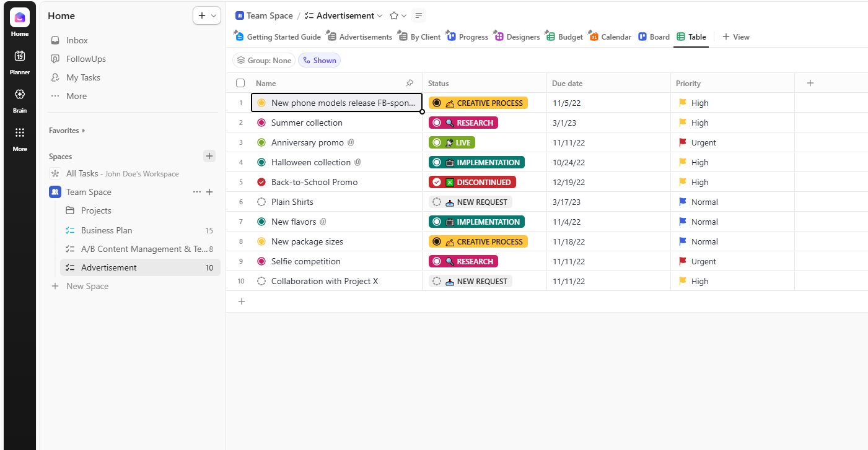Click the add View button
The image size is (868, 450).
(736, 37)
